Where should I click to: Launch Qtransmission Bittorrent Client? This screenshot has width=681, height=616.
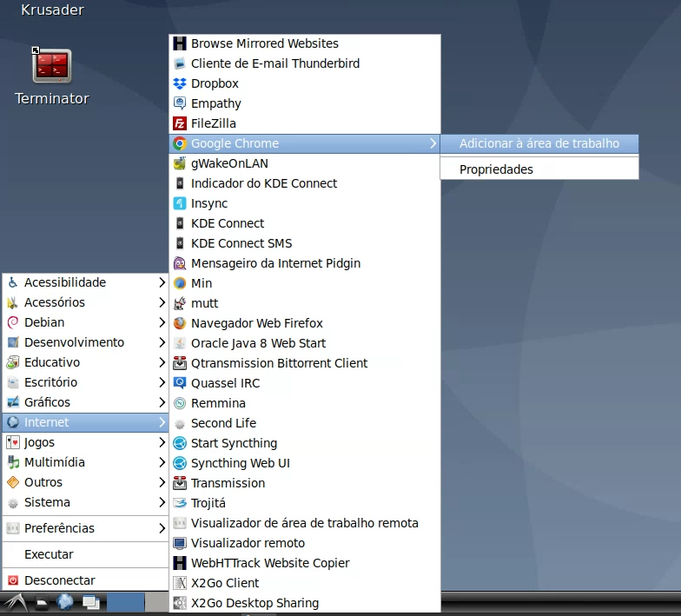(x=305, y=363)
